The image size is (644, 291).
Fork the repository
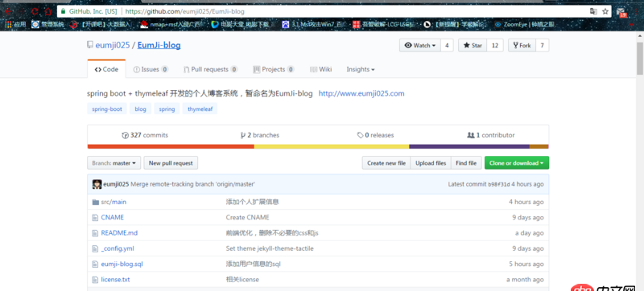pyautogui.click(x=522, y=46)
